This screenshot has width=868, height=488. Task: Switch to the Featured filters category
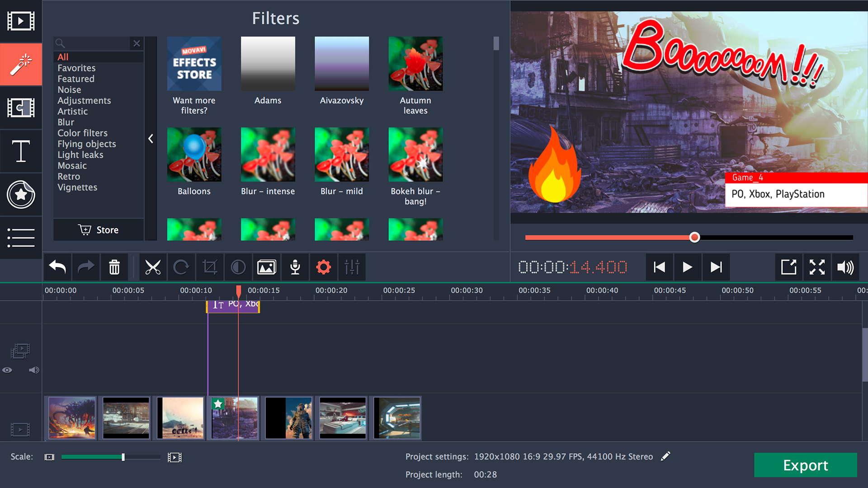pyautogui.click(x=76, y=79)
